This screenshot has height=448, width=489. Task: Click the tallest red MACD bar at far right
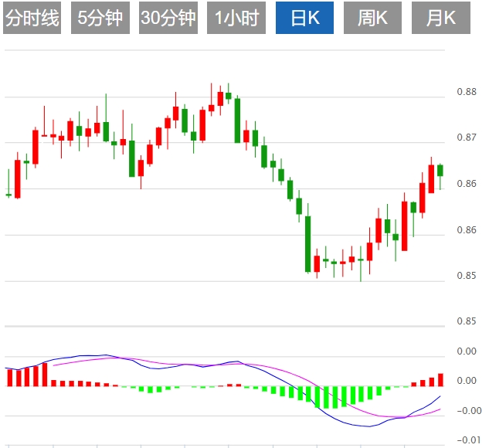tap(440, 380)
